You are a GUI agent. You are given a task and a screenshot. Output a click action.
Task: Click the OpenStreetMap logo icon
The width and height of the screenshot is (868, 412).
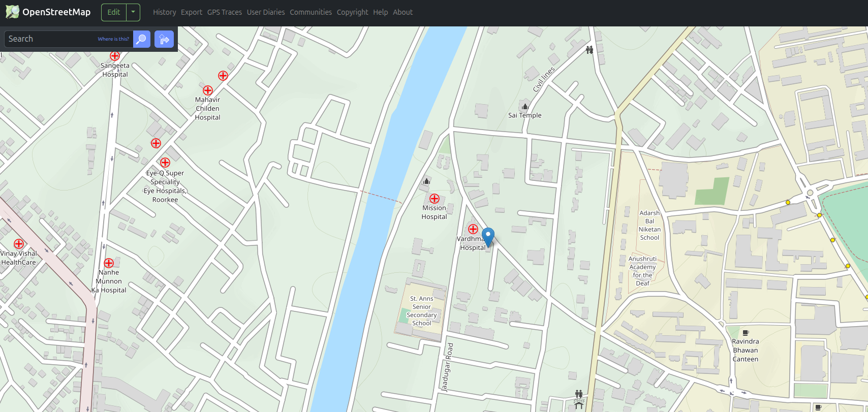12,12
